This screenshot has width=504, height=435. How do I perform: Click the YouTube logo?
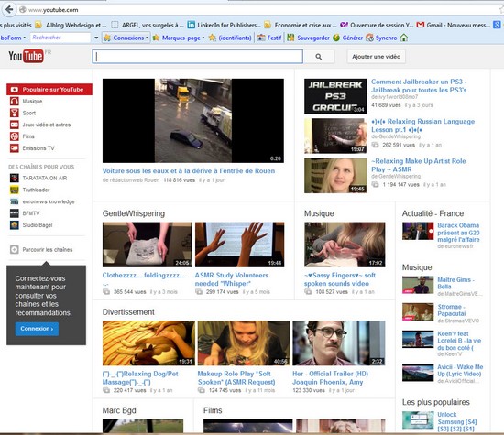click(x=27, y=57)
